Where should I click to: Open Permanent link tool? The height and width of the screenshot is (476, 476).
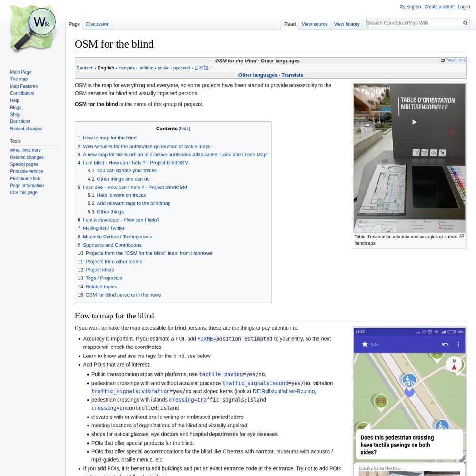(25, 178)
